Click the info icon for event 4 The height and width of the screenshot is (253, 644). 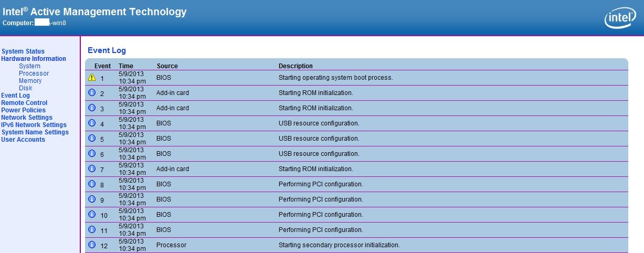pos(92,123)
